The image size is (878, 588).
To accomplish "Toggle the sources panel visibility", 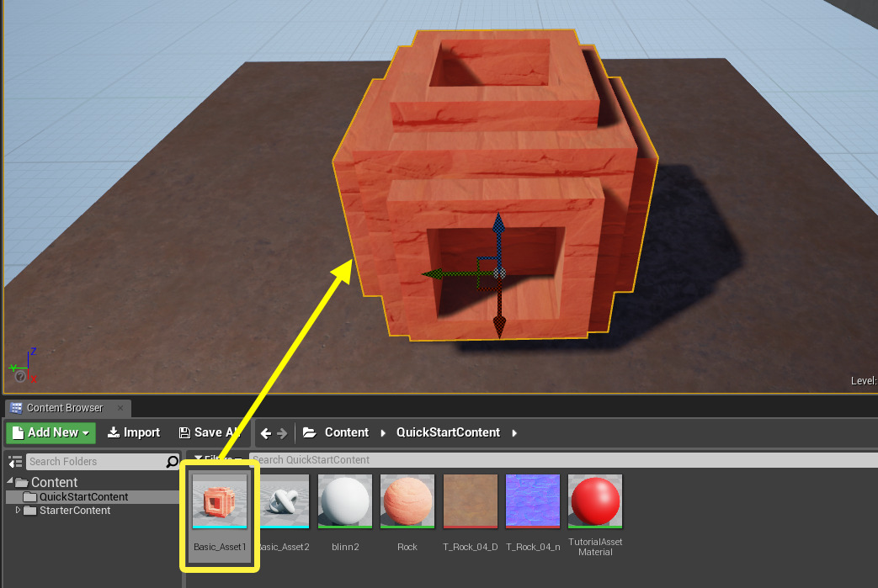I will (x=13, y=461).
